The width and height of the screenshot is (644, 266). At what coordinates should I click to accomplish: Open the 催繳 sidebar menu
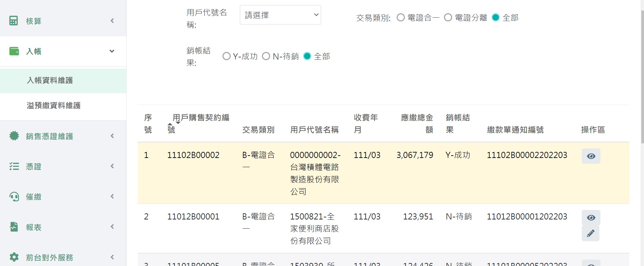pos(63,196)
